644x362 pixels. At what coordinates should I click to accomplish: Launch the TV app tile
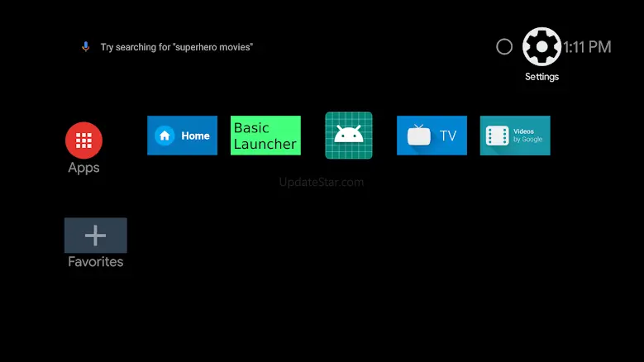pyautogui.click(x=432, y=136)
